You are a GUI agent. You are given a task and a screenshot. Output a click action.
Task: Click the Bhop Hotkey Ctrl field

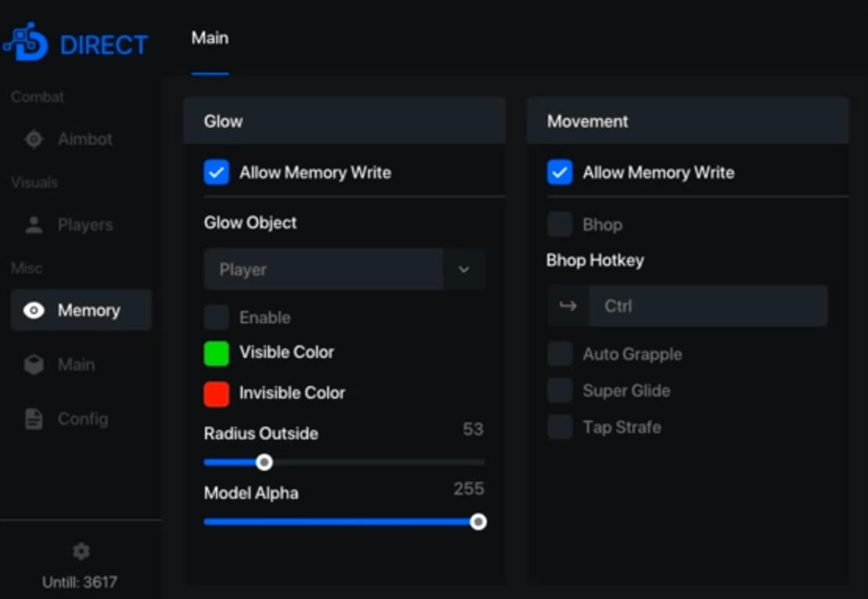click(x=707, y=306)
